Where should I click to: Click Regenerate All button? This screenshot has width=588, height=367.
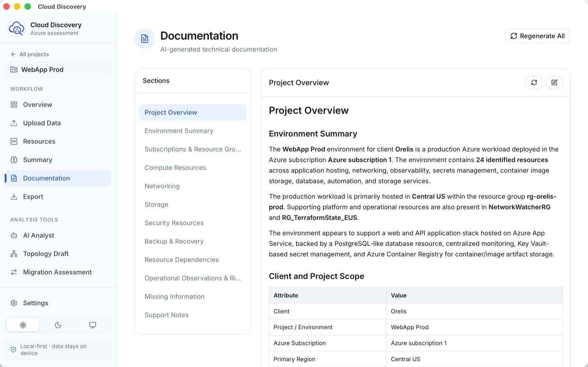pos(537,36)
